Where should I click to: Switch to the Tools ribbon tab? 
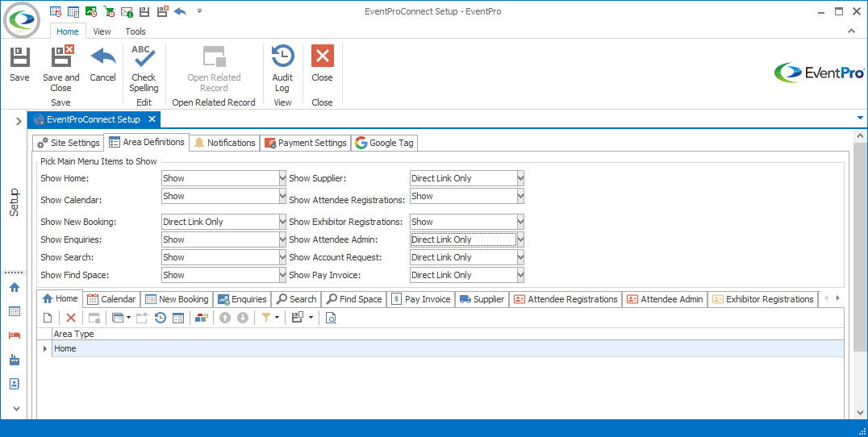[135, 31]
